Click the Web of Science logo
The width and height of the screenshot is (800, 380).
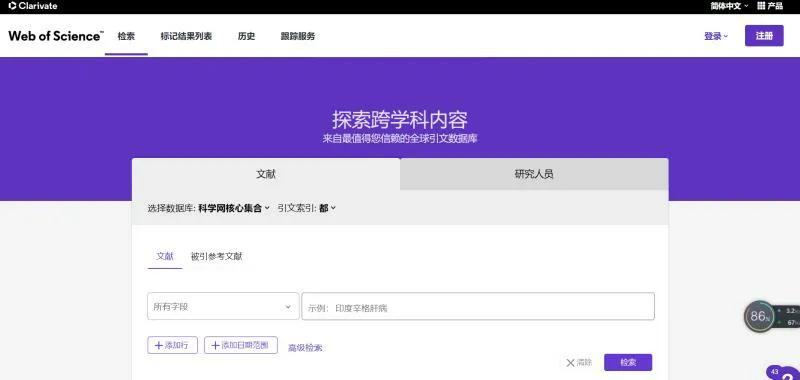pos(56,36)
